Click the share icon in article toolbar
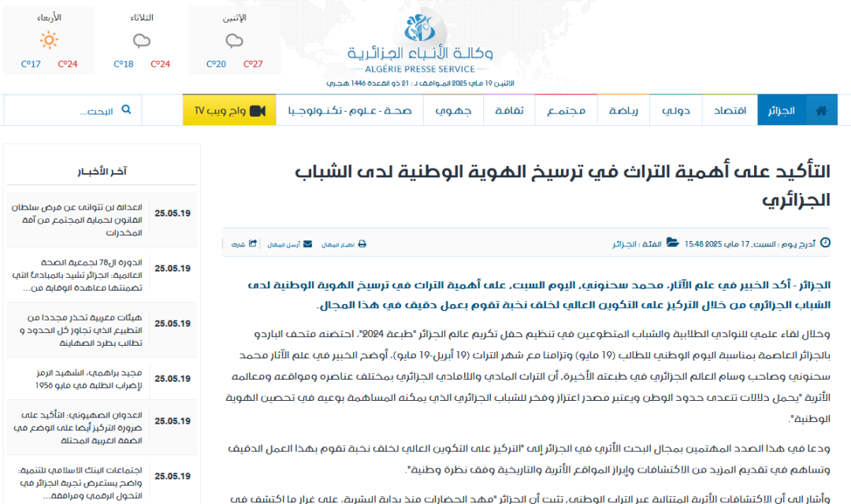The height and width of the screenshot is (504, 851). pos(252,244)
